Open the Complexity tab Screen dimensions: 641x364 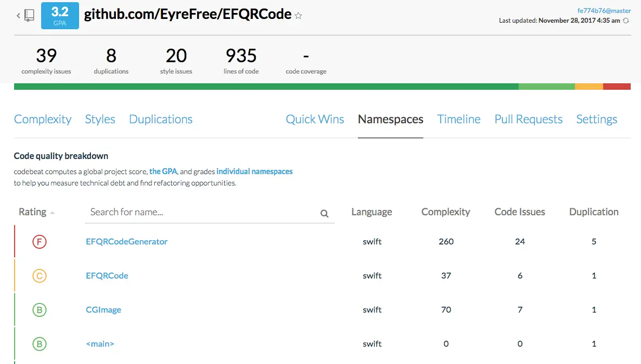43,120
